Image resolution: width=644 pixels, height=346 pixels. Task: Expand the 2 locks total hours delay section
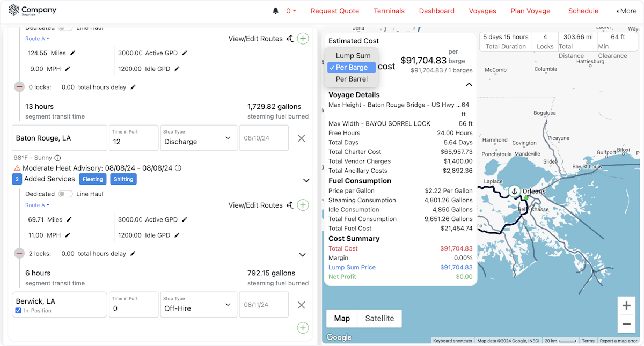coord(302,254)
